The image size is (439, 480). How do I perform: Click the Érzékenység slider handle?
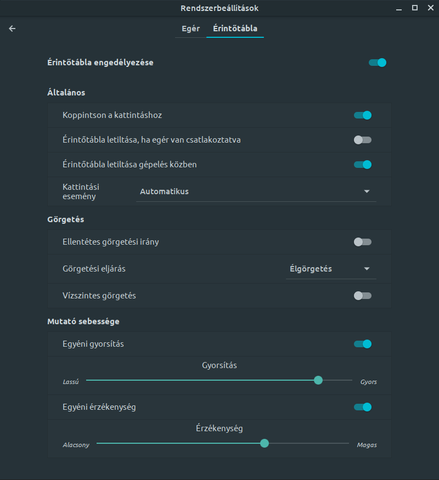pos(264,443)
